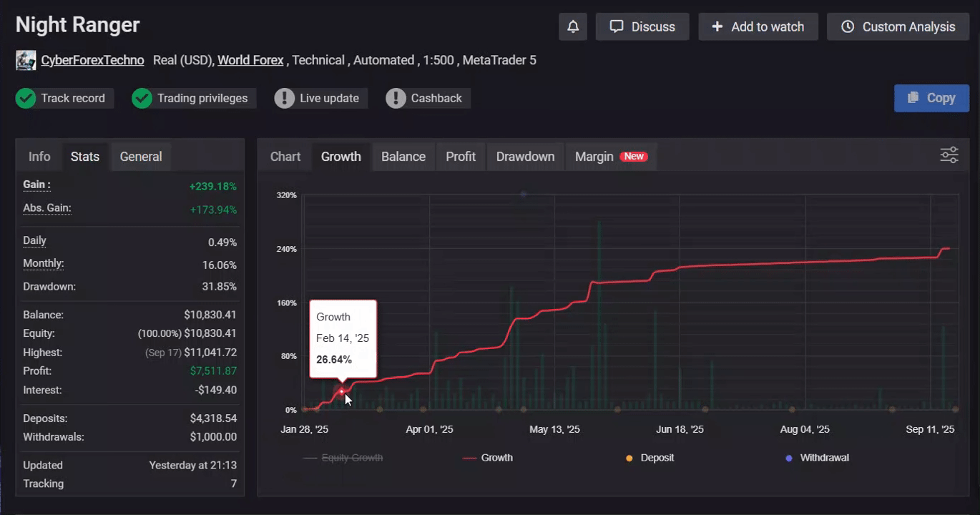Click the Cashback exclamation icon
Screen dimensions: 980x515
[396, 98]
